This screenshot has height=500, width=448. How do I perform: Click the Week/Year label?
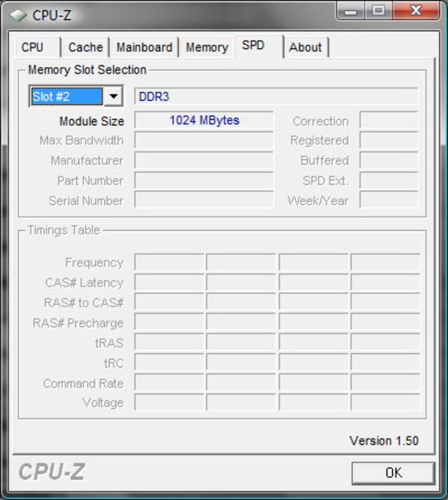[318, 201]
